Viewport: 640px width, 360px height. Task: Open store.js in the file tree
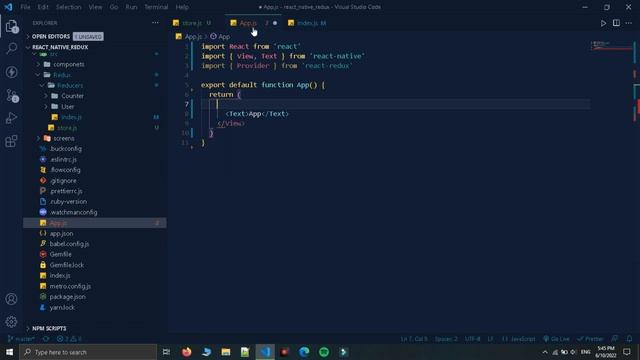coord(67,128)
